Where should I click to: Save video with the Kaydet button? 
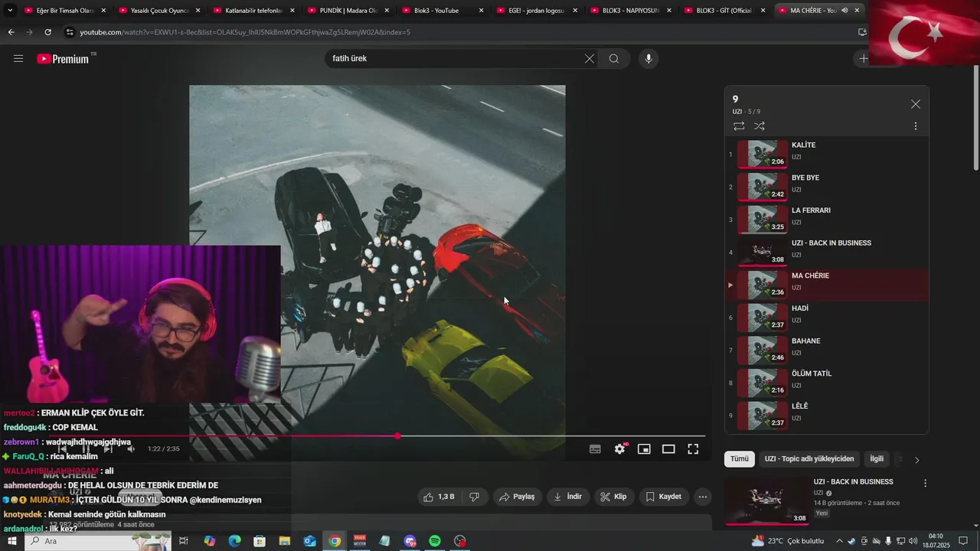(663, 497)
